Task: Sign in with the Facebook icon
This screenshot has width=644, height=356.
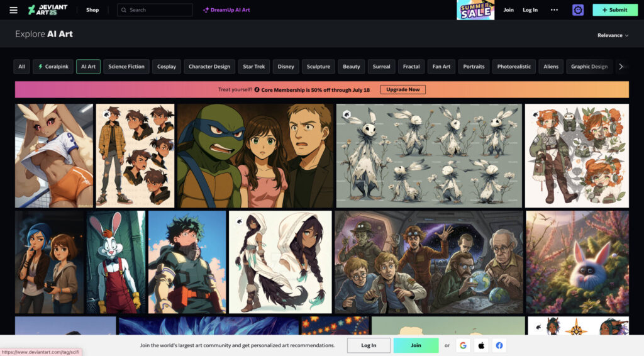Action: [499, 345]
